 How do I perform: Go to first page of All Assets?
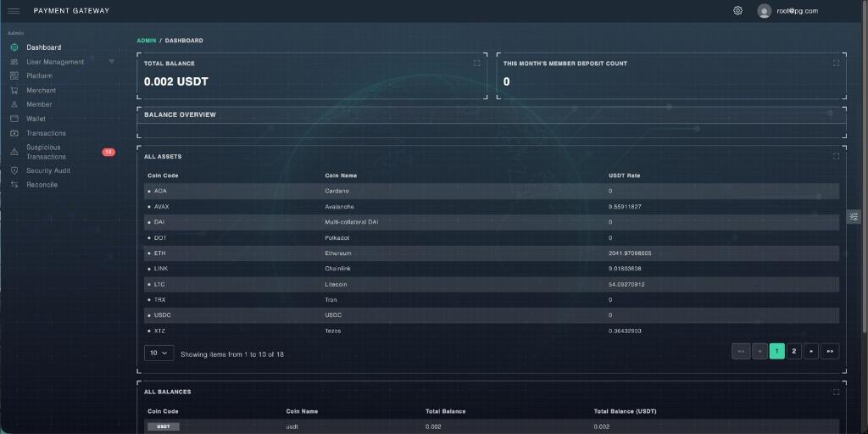click(741, 351)
